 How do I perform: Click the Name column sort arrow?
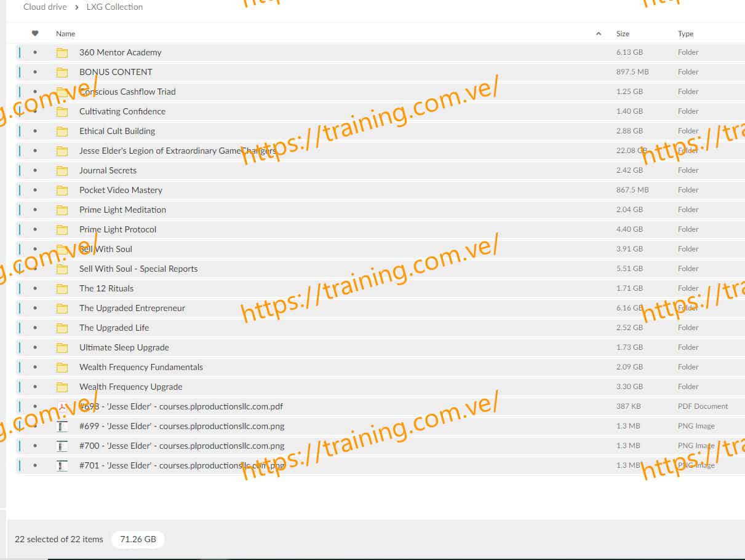coord(599,34)
